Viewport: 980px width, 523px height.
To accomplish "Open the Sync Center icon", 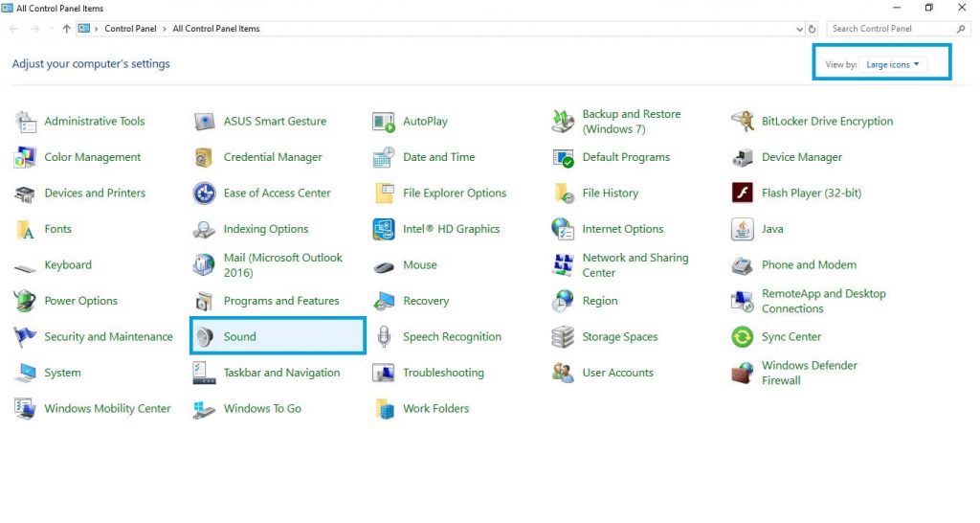I will pos(743,337).
